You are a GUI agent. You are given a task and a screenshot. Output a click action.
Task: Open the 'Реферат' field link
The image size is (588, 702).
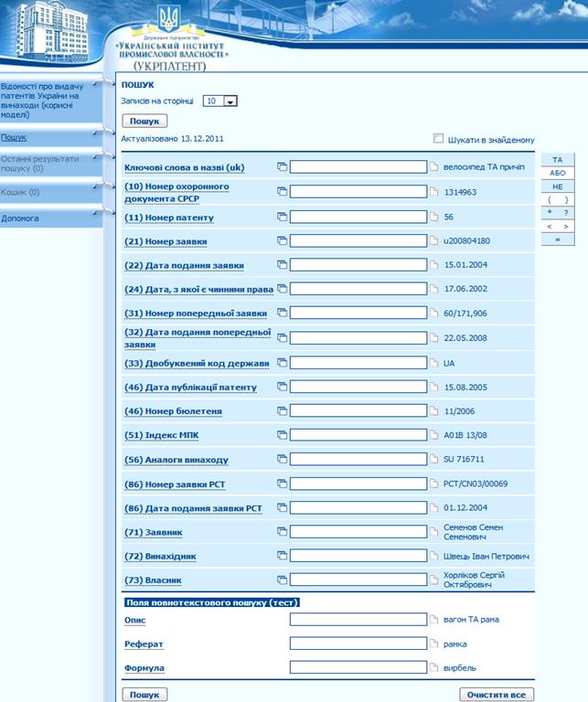click(x=144, y=643)
